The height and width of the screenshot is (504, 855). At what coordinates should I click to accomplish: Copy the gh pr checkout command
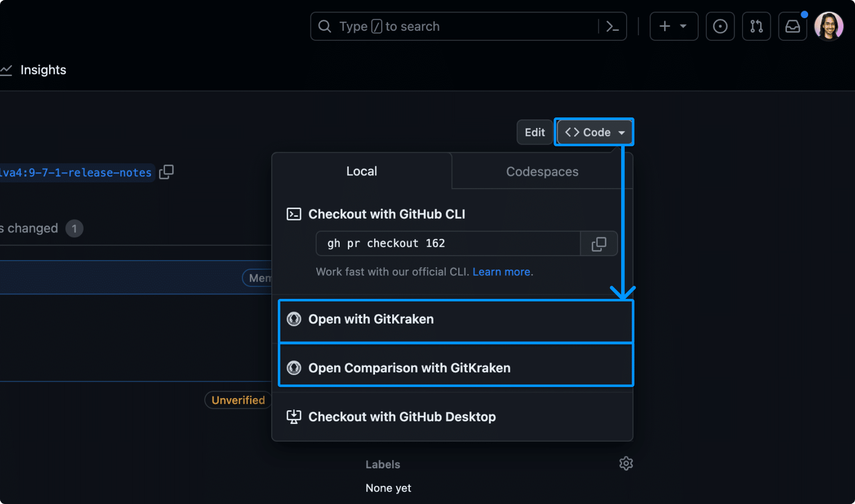click(599, 243)
